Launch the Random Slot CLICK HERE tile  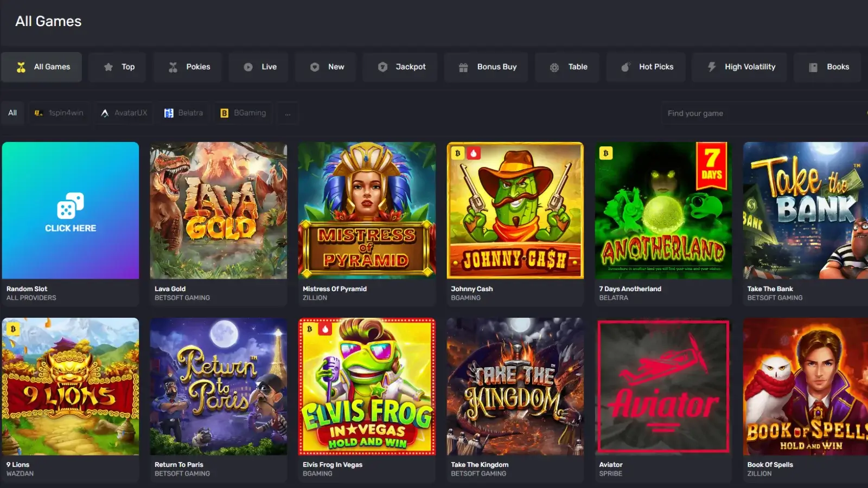pos(71,210)
